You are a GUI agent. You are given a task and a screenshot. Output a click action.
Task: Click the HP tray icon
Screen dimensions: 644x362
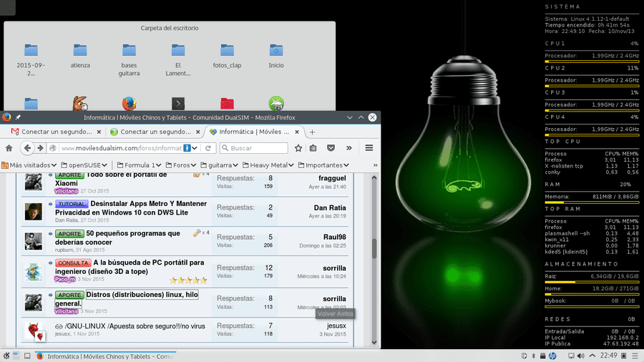pos(553,356)
